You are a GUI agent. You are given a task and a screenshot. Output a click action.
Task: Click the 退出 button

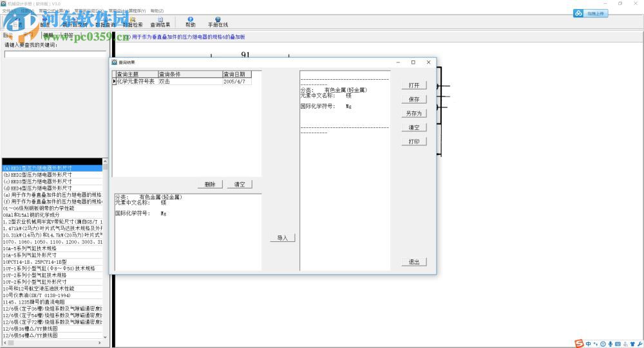pyautogui.click(x=414, y=262)
